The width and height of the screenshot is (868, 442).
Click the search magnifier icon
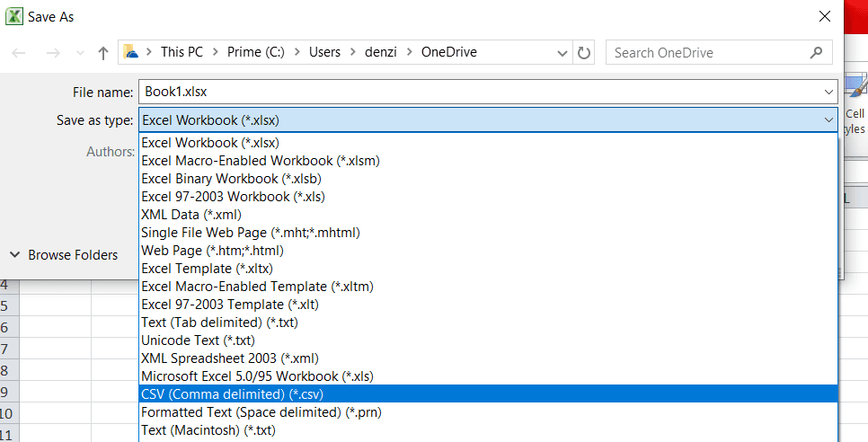pyautogui.click(x=816, y=52)
